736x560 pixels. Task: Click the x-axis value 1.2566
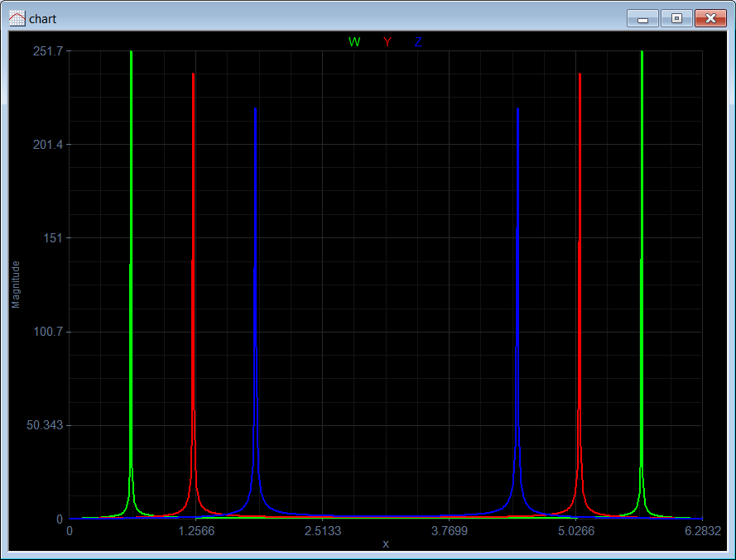195,531
